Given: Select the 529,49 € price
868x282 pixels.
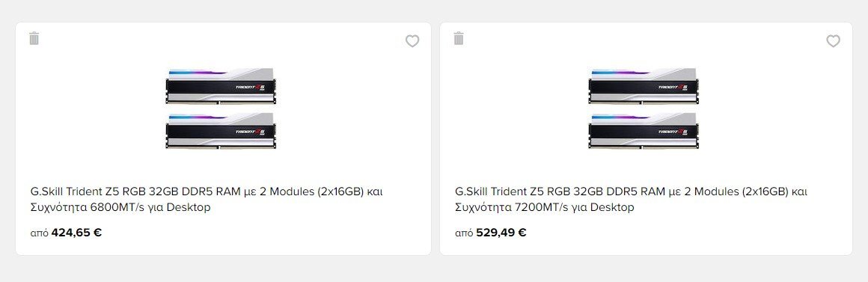Looking at the screenshot, I should point(501,233).
